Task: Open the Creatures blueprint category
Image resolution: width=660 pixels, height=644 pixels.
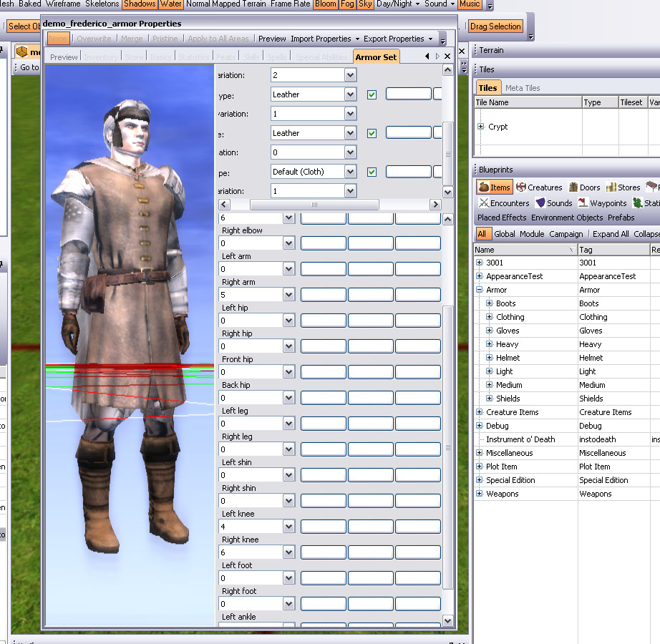Action: (539, 187)
